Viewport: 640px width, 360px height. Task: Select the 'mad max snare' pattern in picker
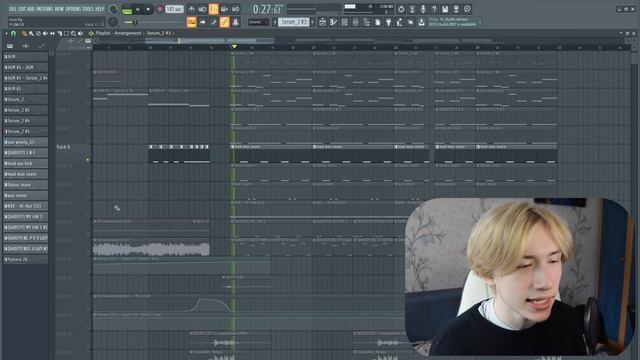(25, 174)
